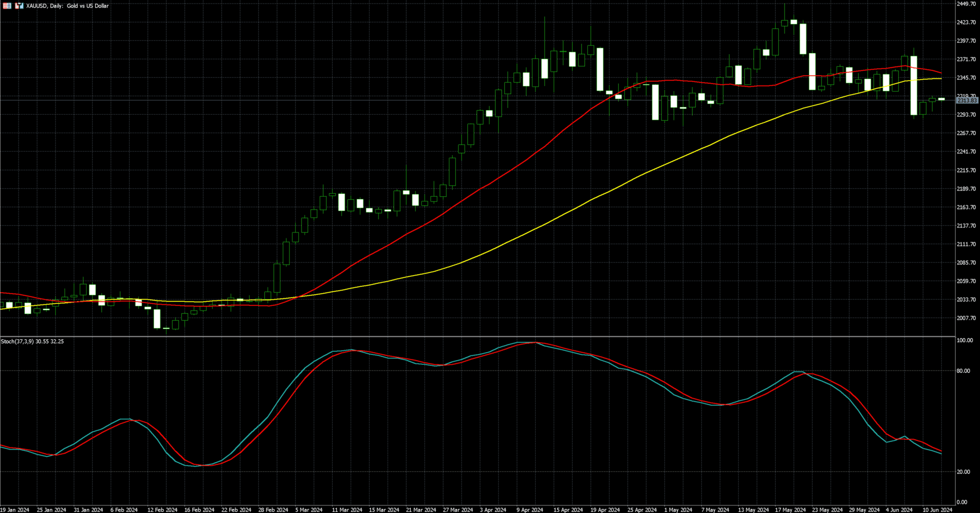Click the stochastic 0.00 scale label
The height and width of the screenshot is (513, 980).
962,502
